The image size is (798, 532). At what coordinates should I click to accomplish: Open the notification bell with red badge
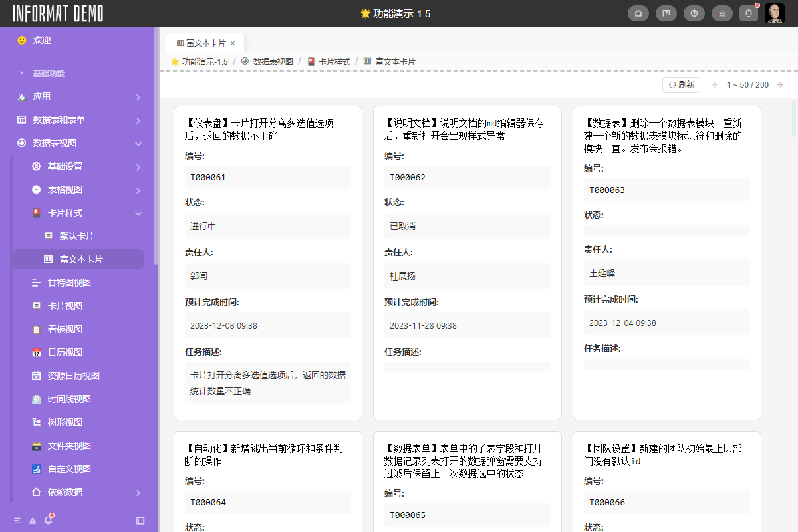tap(748, 13)
